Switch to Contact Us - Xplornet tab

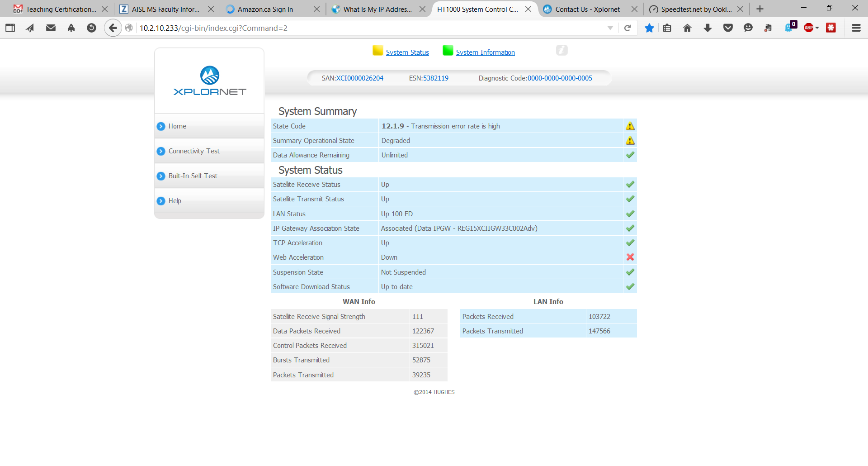(x=590, y=9)
